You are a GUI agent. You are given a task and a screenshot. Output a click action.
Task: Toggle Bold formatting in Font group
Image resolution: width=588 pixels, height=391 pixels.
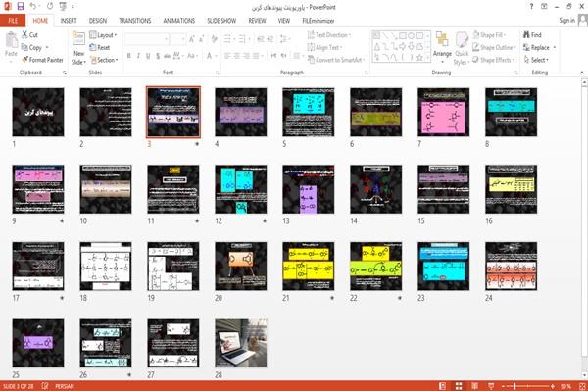tap(129, 56)
